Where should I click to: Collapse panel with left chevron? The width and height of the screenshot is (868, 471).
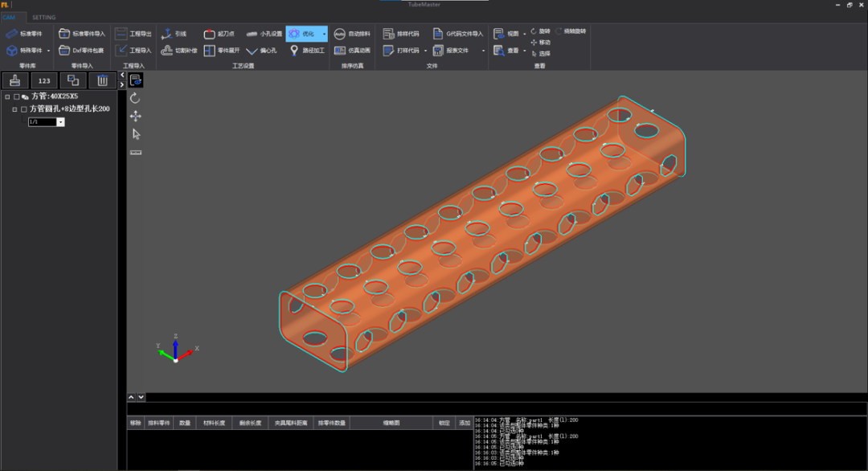pyautogui.click(x=122, y=76)
